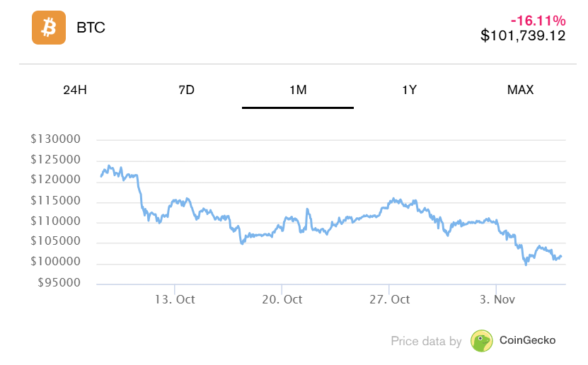Click the $101,739.12 current price
This screenshot has height=365, width=588.
point(523,35)
